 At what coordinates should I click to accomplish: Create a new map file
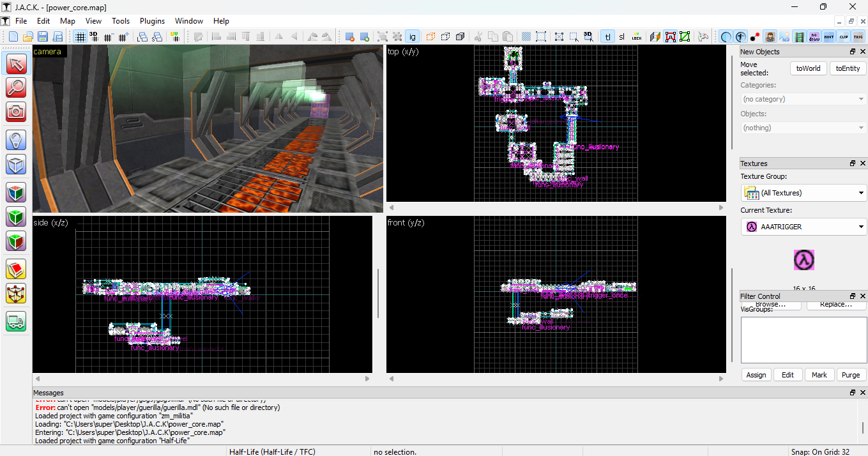point(13,36)
